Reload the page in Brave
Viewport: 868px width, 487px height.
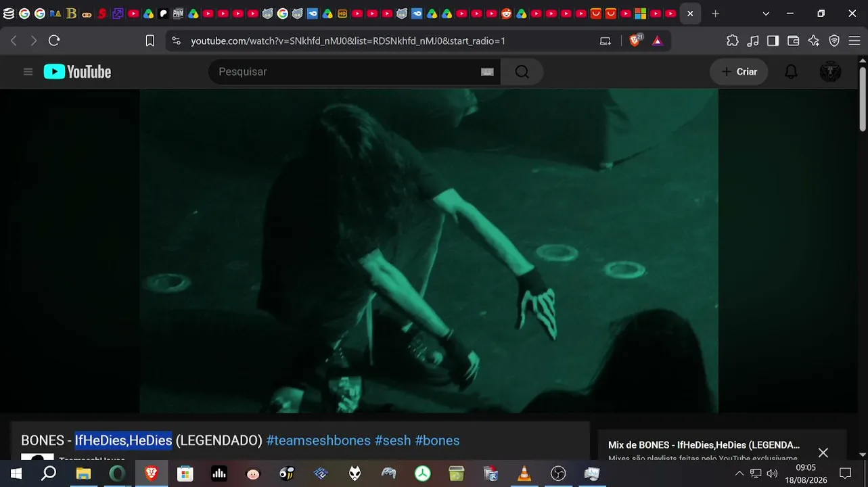(x=54, y=41)
